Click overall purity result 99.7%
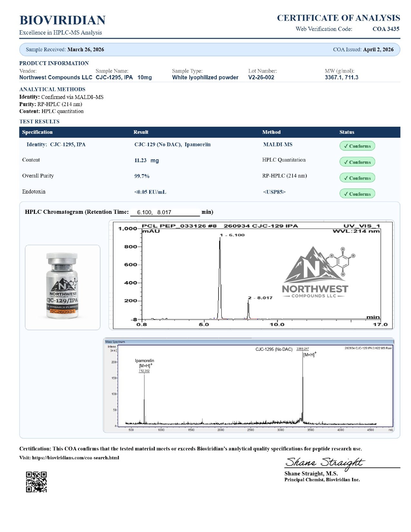The height and width of the screenshot is (532, 411). point(142,176)
